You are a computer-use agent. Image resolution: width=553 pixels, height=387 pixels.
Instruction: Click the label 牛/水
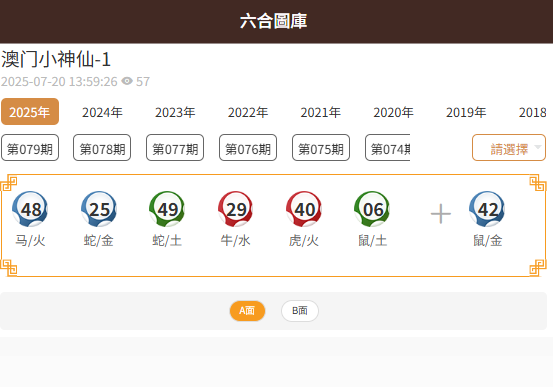tap(236, 241)
